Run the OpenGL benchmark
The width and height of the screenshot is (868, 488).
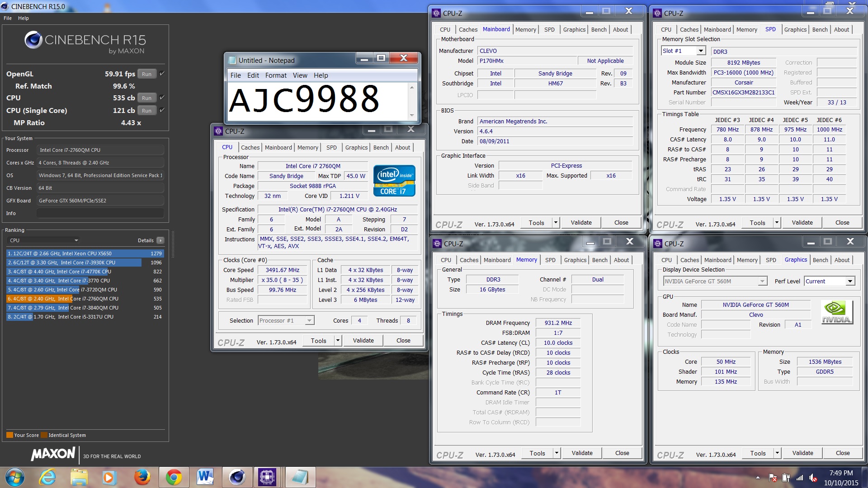click(147, 74)
